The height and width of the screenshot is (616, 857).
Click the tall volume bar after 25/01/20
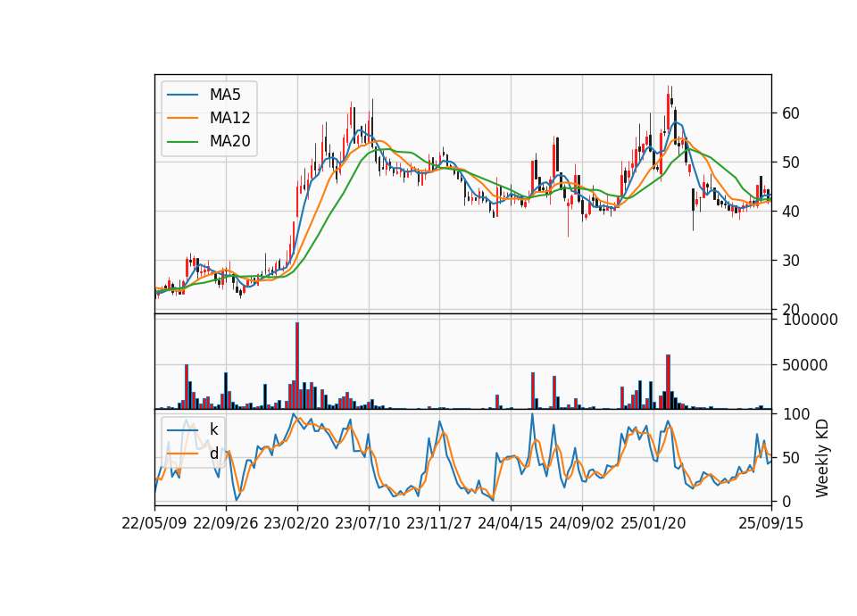668,382
